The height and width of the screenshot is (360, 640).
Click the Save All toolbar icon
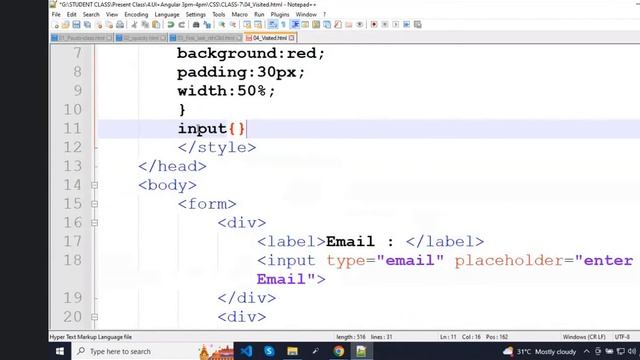[x=87, y=24]
